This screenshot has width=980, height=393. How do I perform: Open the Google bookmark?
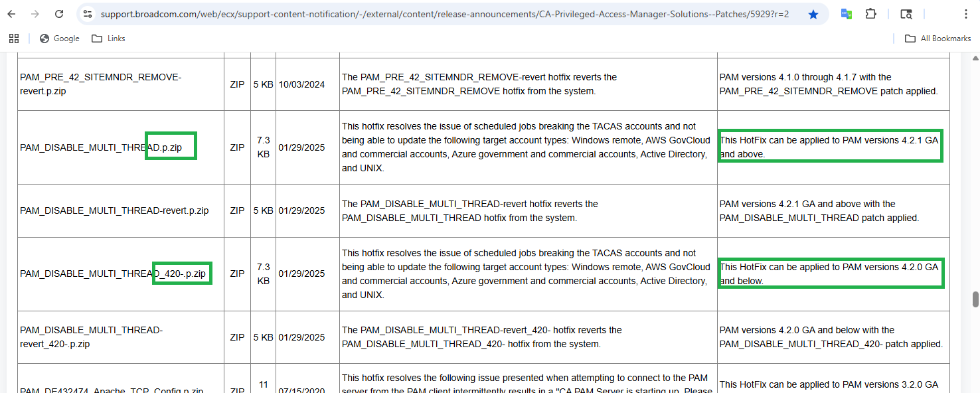click(x=59, y=39)
